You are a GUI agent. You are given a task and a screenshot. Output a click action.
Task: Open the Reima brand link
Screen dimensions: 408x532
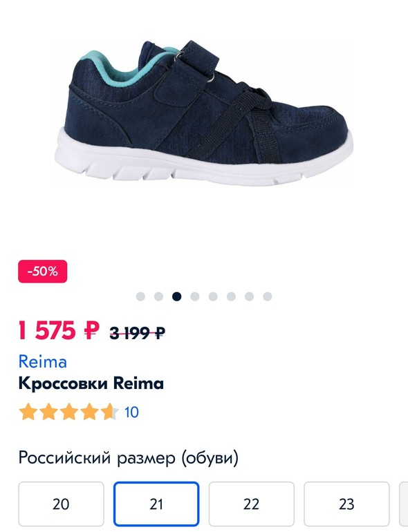(x=42, y=361)
